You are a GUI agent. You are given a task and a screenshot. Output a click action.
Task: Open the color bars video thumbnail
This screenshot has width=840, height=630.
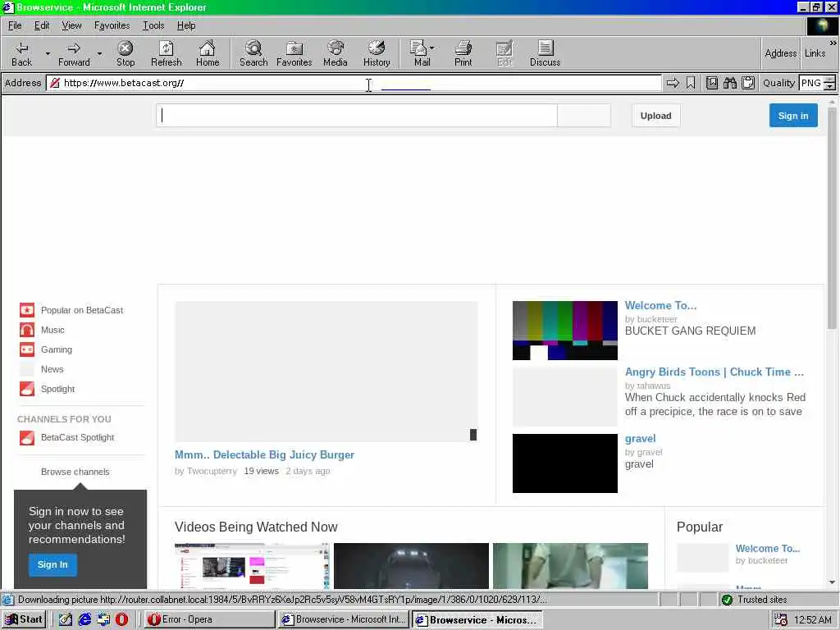564,331
